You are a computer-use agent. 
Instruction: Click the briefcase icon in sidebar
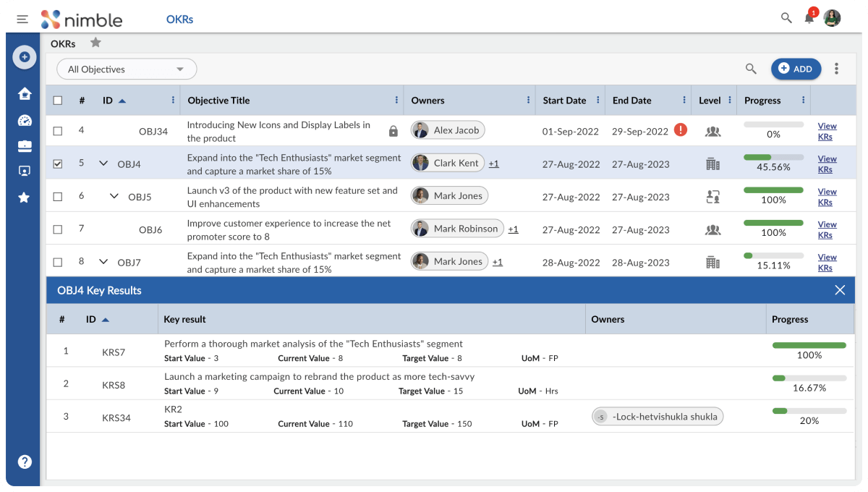[x=25, y=146]
